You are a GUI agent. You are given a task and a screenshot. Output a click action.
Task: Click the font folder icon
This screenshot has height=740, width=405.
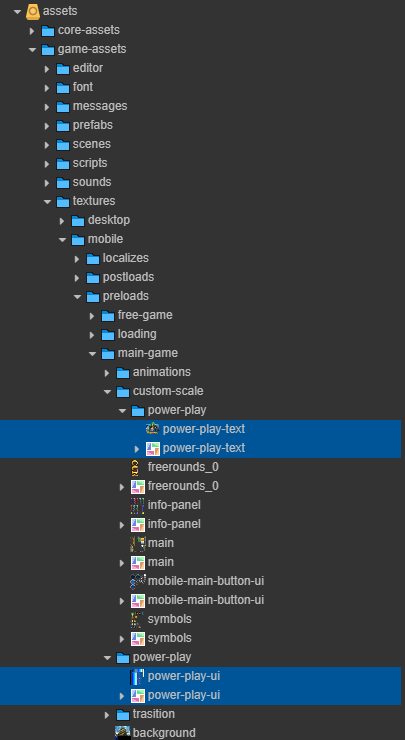63,88
